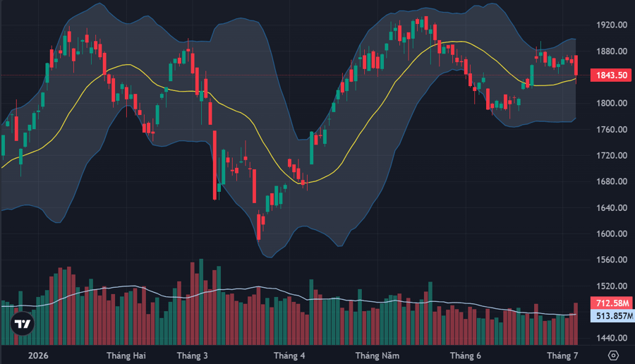Select the 1800.00 price scale level
Screen dimensions: 635x364
pyautogui.click(x=612, y=103)
